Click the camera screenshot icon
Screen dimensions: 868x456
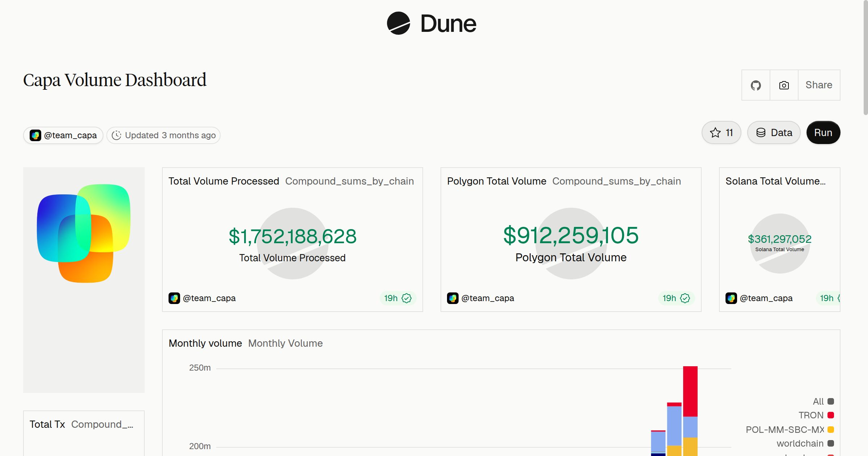(784, 85)
